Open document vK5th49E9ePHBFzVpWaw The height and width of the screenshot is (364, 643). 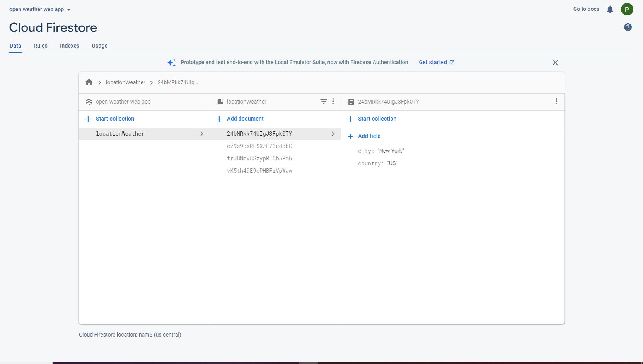[x=259, y=171]
